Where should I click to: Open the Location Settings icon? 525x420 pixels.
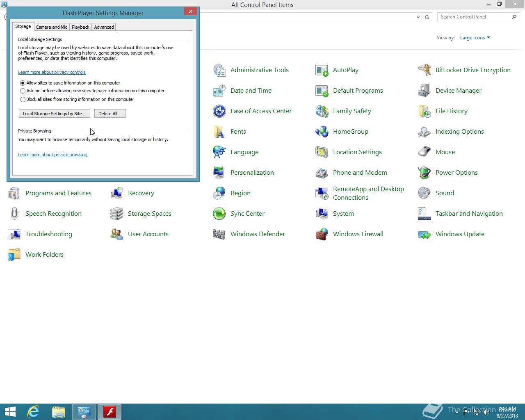click(322, 152)
